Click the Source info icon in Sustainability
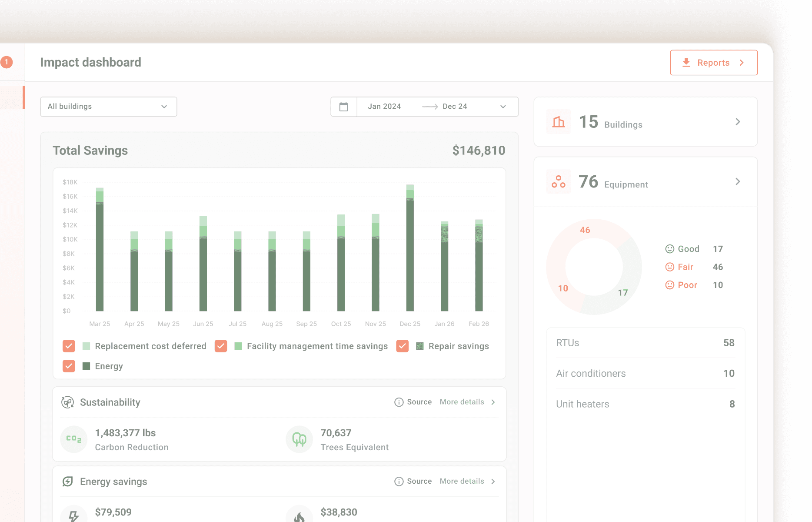This screenshot has width=812, height=522. 399,402
